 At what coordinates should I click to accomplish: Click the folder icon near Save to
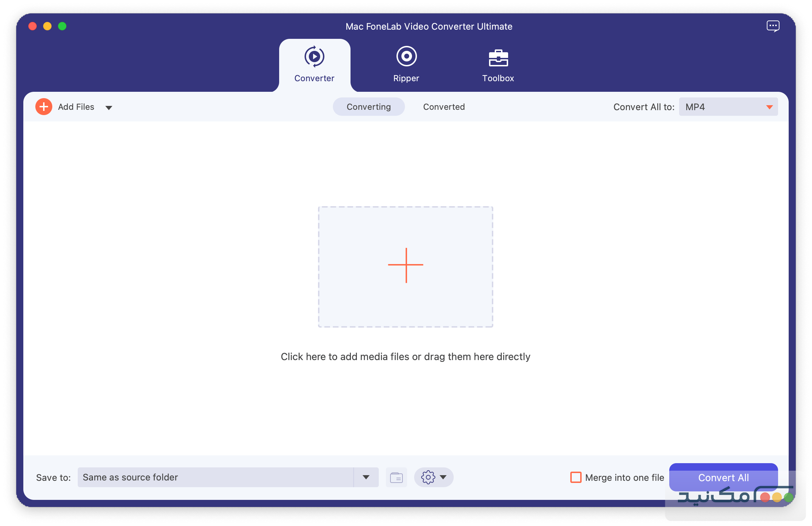396,477
